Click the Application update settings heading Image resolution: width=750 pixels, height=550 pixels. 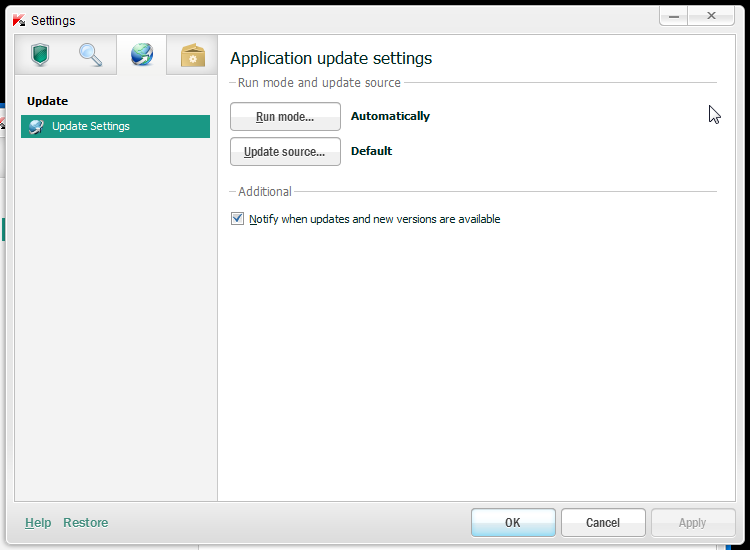tap(331, 58)
